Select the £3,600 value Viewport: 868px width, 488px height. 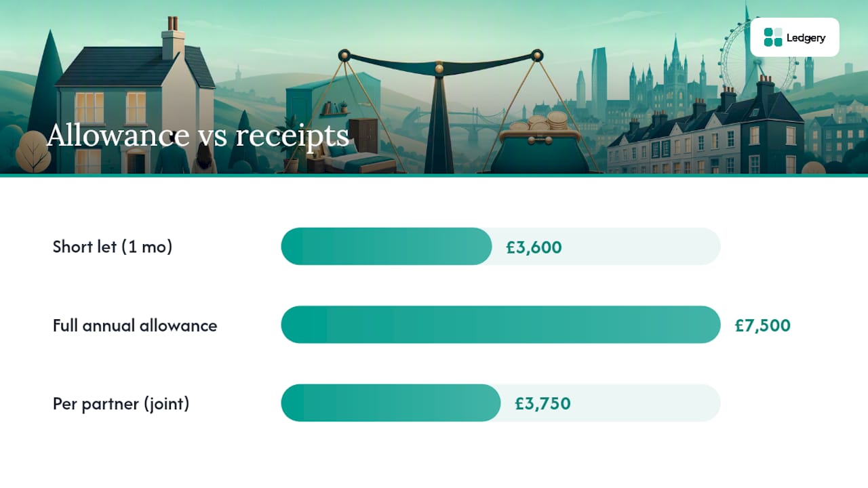point(534,247)
